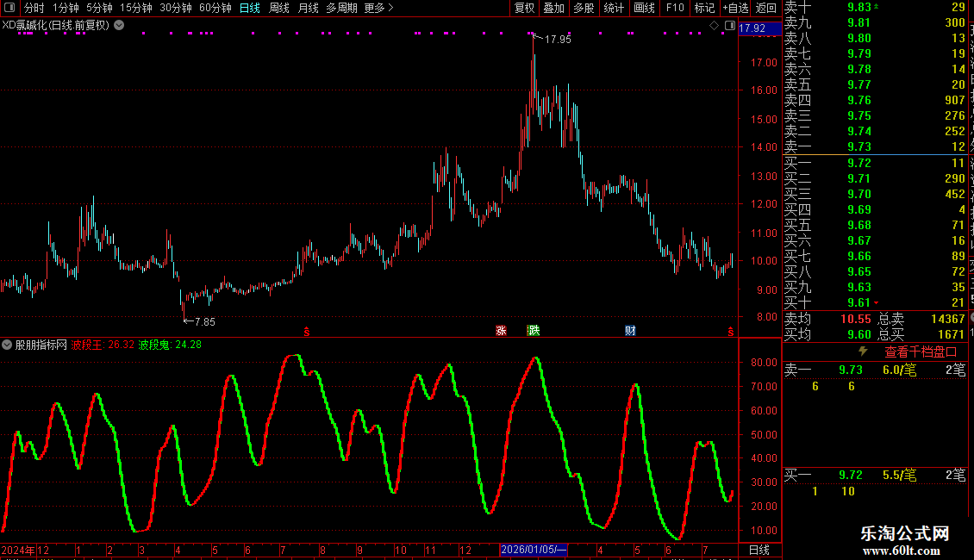Select the 买五 9.68 order row

click(875, 225)
